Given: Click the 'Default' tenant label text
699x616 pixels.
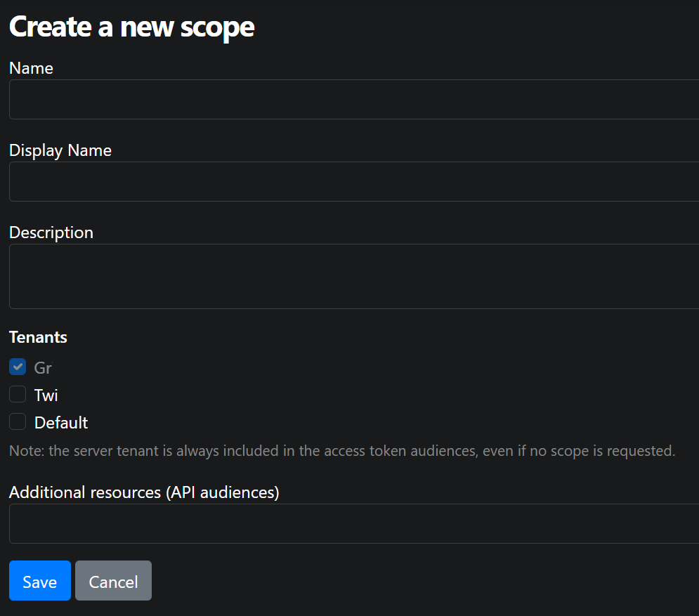Looking at the screenshot, I should coord(61,423).
